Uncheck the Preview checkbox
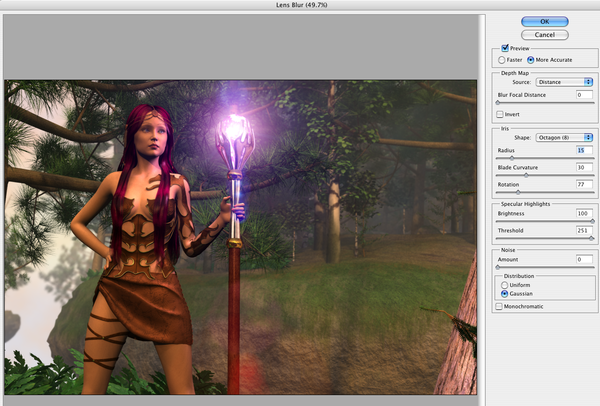The height and width of the screenshot is (406, 600). point(505,48)
